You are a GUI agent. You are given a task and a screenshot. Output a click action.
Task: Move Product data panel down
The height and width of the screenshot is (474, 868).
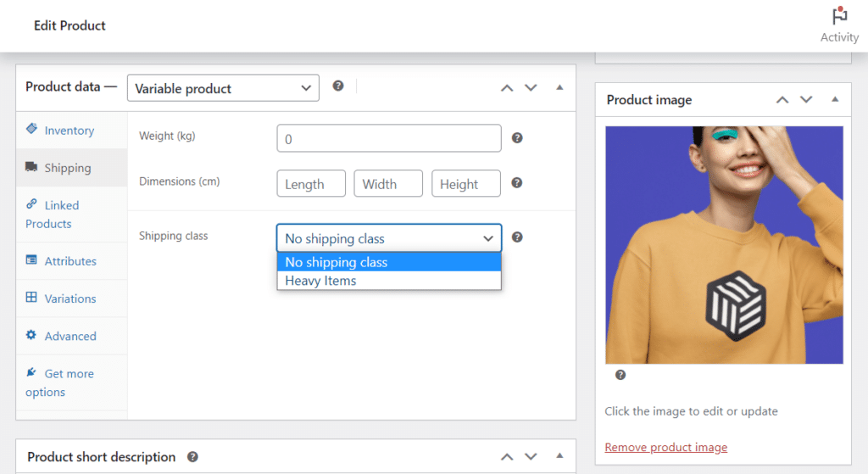coord(531,87)
